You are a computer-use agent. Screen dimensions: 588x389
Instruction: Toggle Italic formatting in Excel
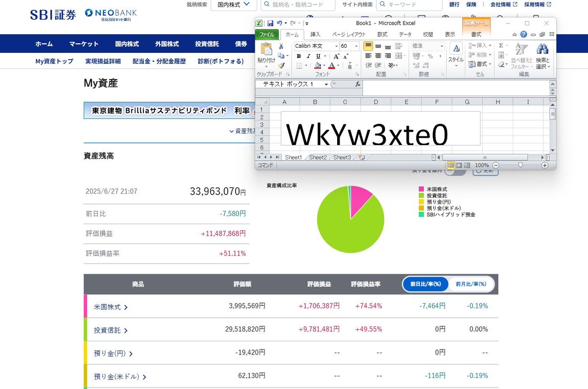308,56
